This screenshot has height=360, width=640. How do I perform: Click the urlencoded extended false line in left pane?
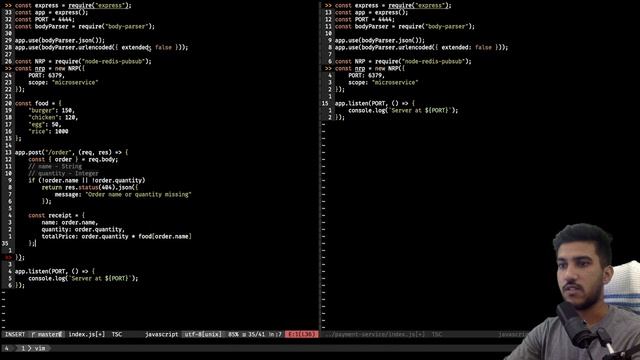tap(102, 47)
